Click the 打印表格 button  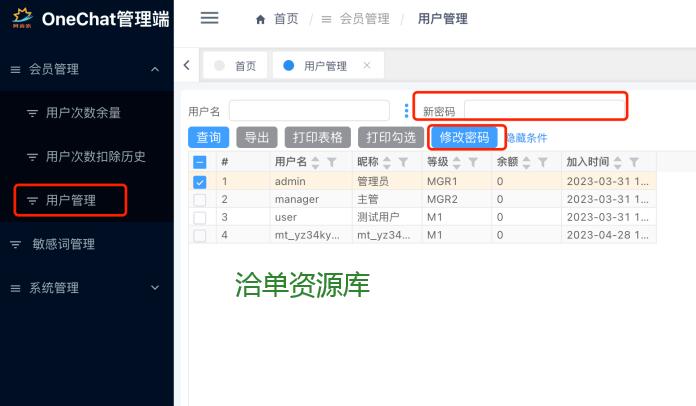pyautogui.click(x=317, y=138)
